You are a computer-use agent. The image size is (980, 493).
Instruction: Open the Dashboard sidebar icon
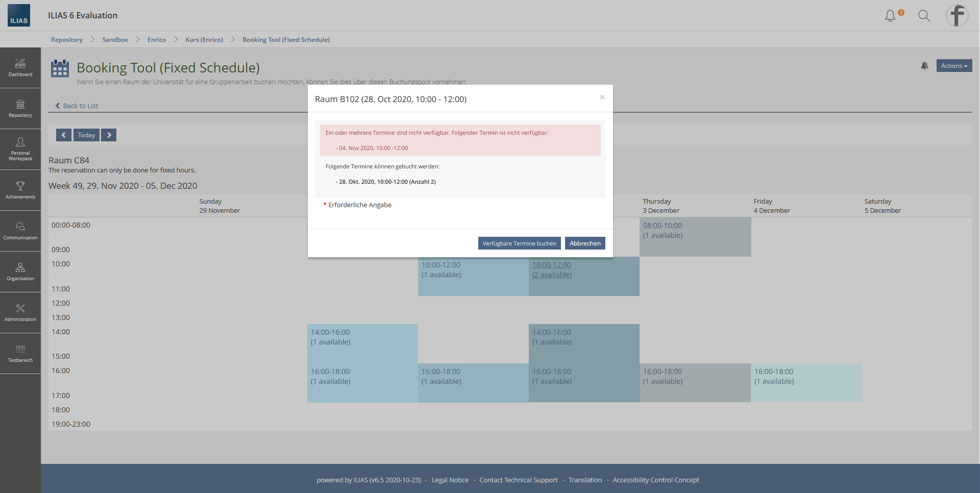(20, 68)
